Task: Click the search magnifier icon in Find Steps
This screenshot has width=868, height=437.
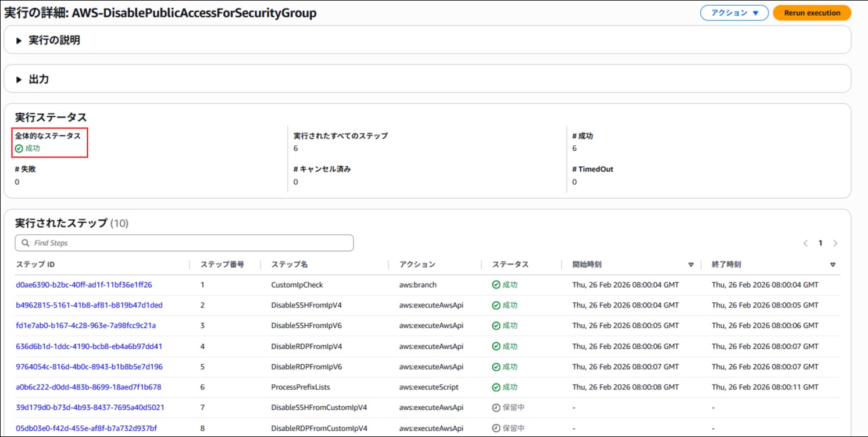Action: coord(26,243)
